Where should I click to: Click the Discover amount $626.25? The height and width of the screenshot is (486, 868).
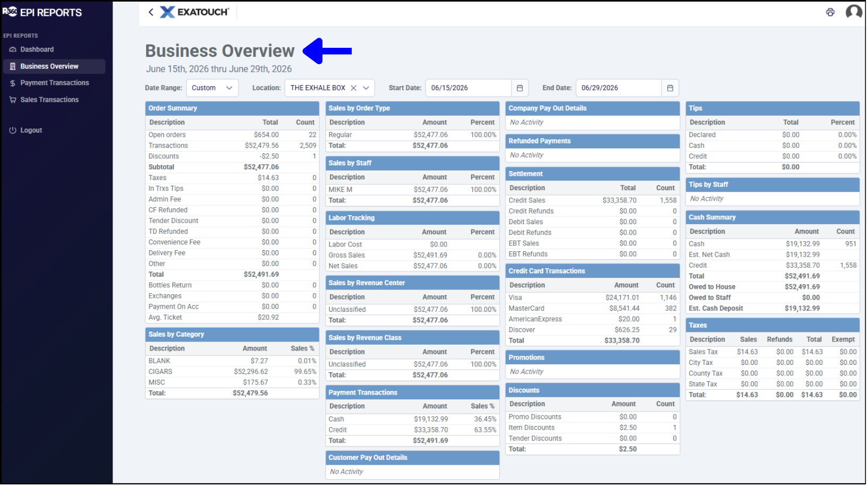tap(627, 330)
